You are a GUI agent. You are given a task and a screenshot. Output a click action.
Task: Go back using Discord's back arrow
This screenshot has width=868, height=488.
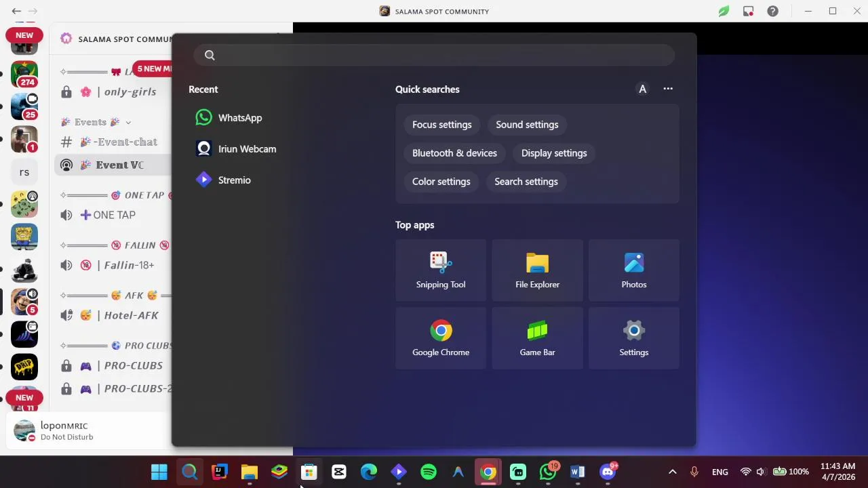click(16, 11)
